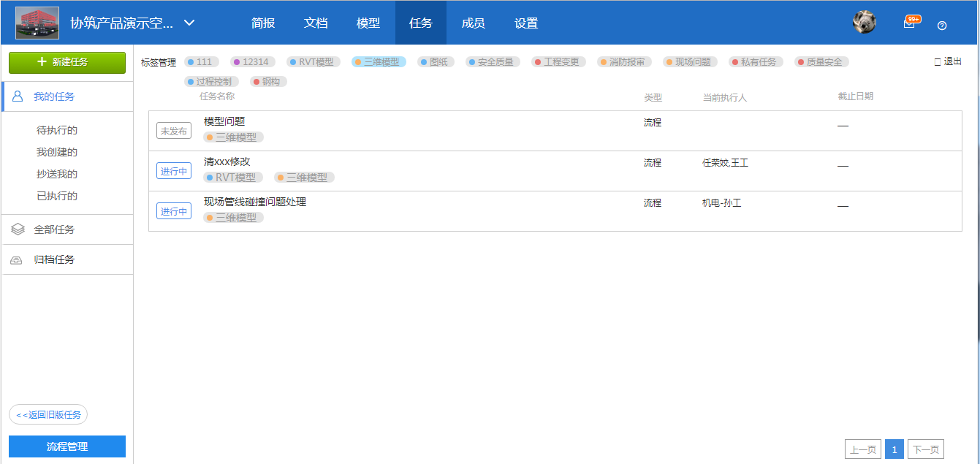Go to the next page with 下一页
980x464 pixels.
click(x=925, y=449)
